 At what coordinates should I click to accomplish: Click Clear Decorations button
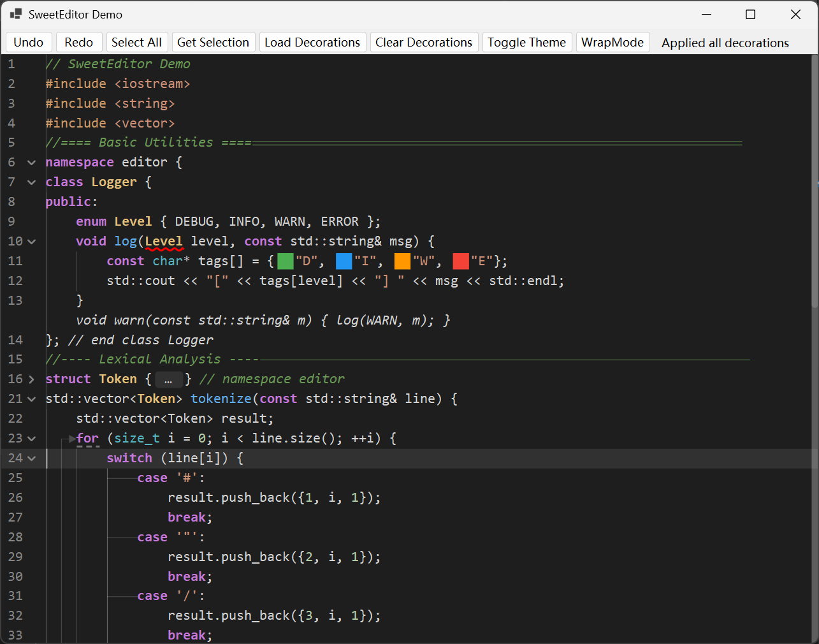[424, 42]
